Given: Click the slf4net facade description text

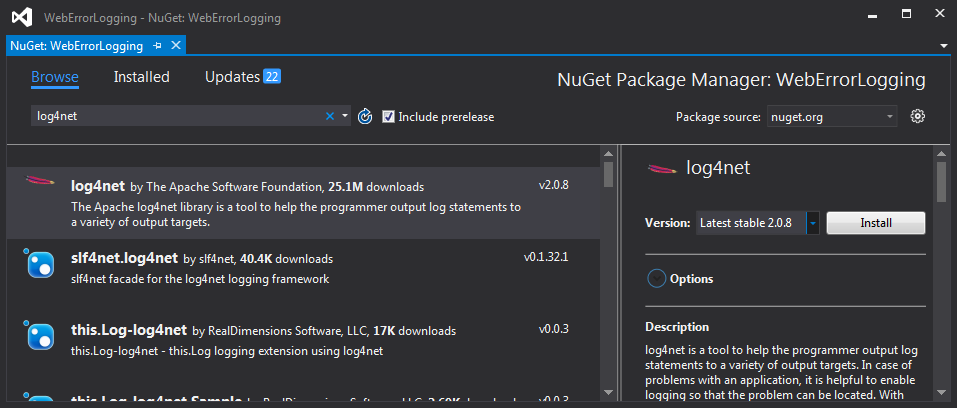Looking at the screenshot, I should 200,279.
